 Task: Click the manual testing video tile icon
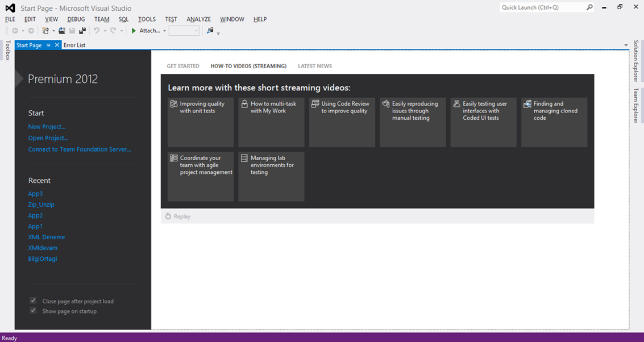click(x=385, y=105)
